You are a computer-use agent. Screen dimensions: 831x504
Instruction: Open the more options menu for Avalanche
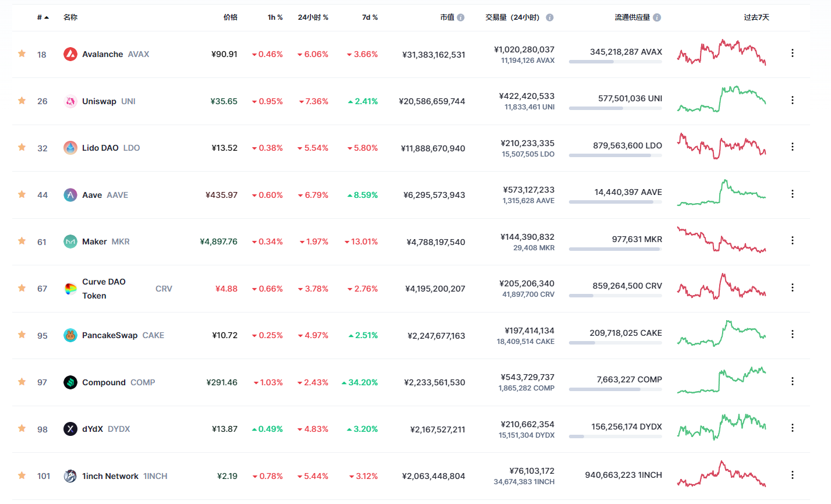pyautogui.click(x=792, y=53)
